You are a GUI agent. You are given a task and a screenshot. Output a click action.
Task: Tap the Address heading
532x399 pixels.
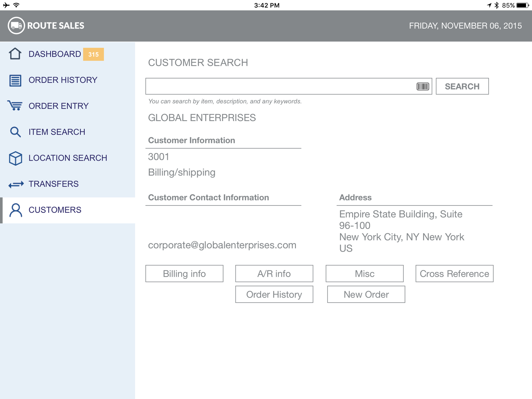tap(355, 198)
